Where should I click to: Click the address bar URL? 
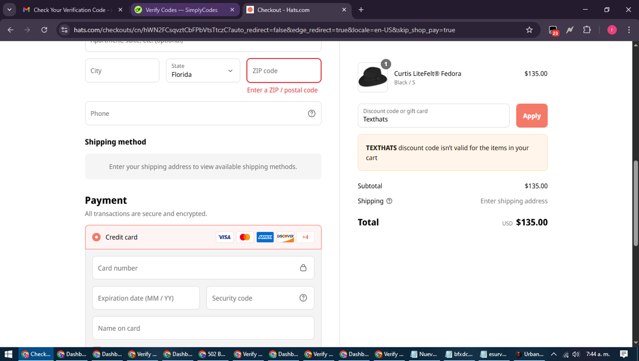point(264,30)
